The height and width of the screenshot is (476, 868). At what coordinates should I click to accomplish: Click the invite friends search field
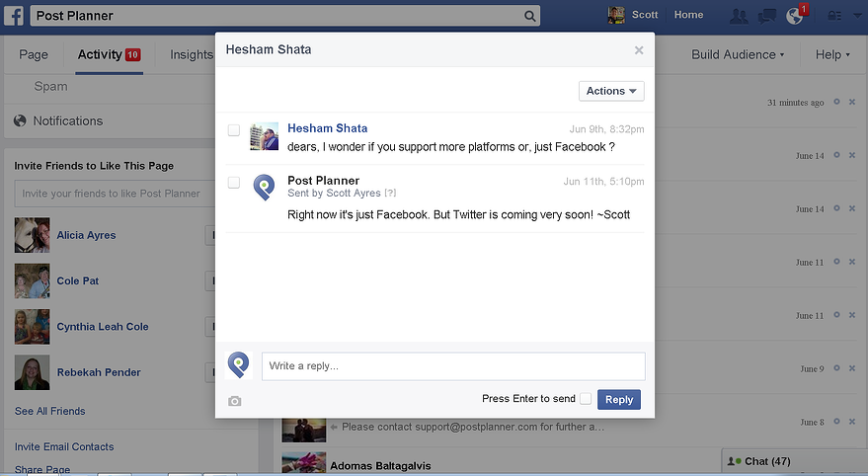pyautogui.click(x=115, y=194)
